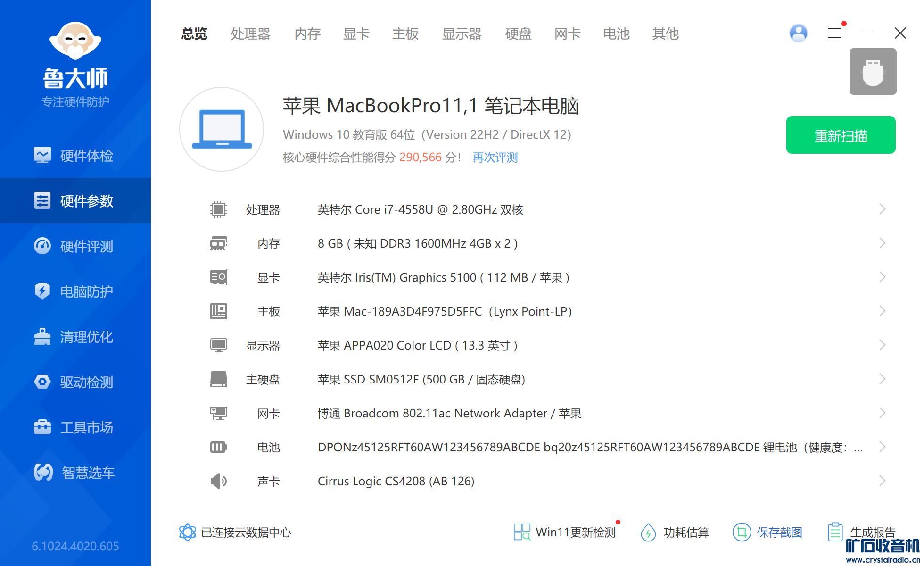The image size is (924, 566).
Task: Select 硬件评测 benchmark in sidebar
Action: point(75,246)
